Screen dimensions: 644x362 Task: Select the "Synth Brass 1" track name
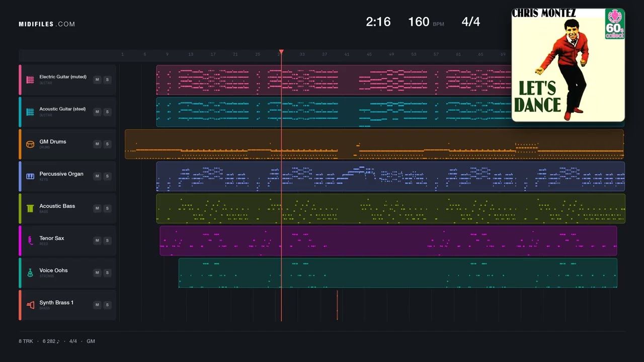pos(56,303)
